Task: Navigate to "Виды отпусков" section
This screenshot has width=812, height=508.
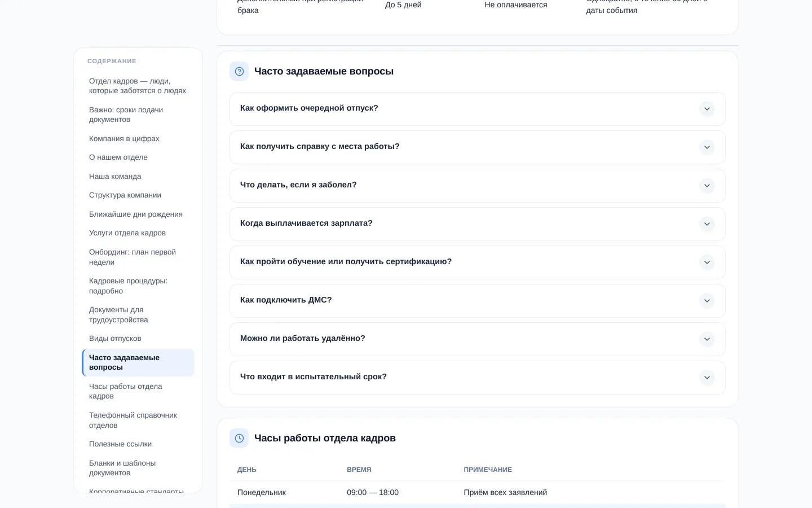Action: [138, 339]
